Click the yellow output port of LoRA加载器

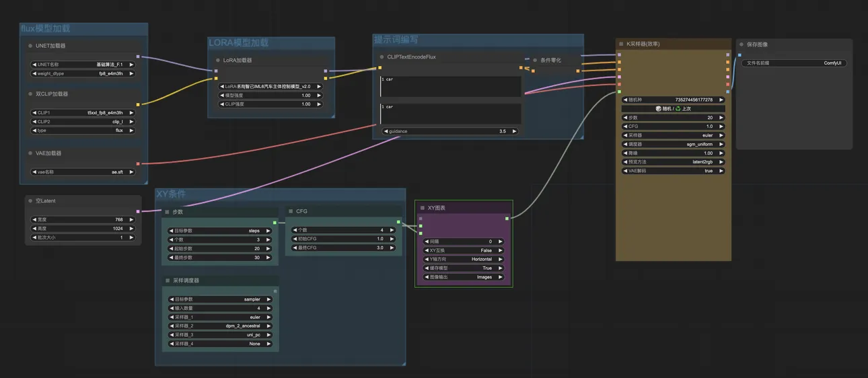tap(326, 78)
